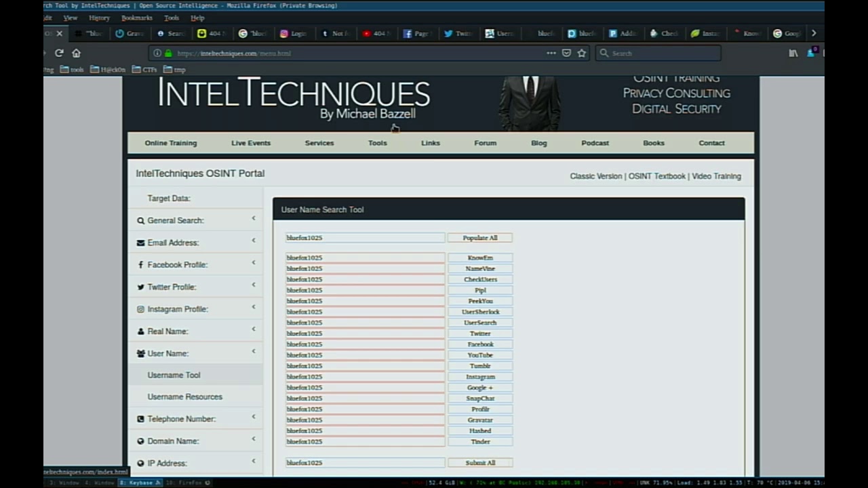Open the page actions three-dot menu

[551, 53]
